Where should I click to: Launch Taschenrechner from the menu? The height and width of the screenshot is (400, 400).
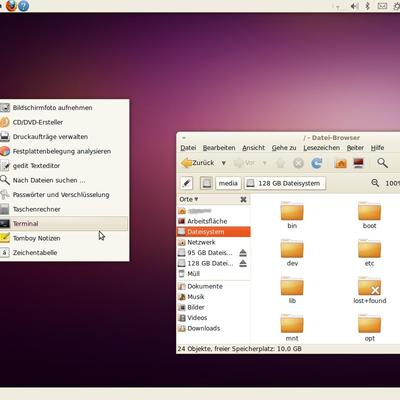tap(64, 209)
